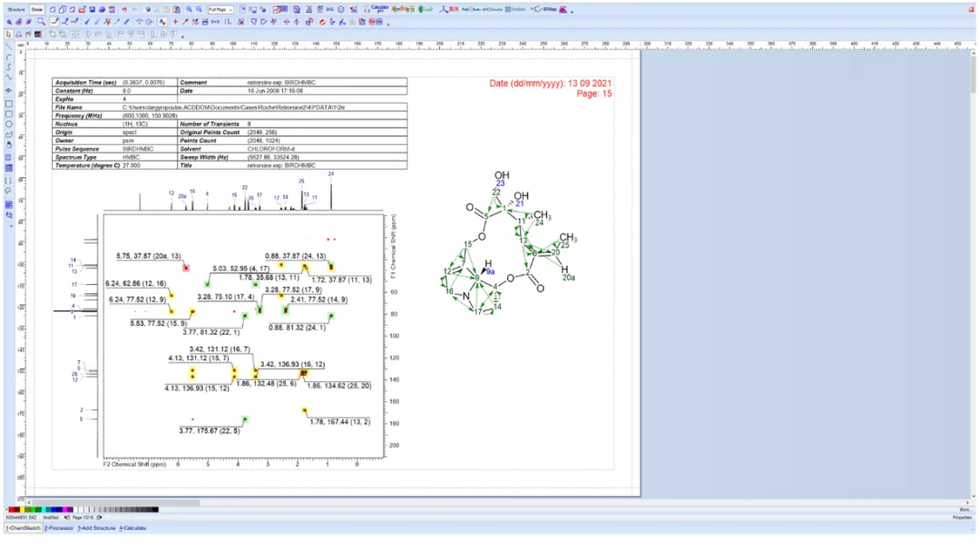Screen dimensions: 980x560
Task: Click the horizontal scrollbar thumb
Action: 116,503
